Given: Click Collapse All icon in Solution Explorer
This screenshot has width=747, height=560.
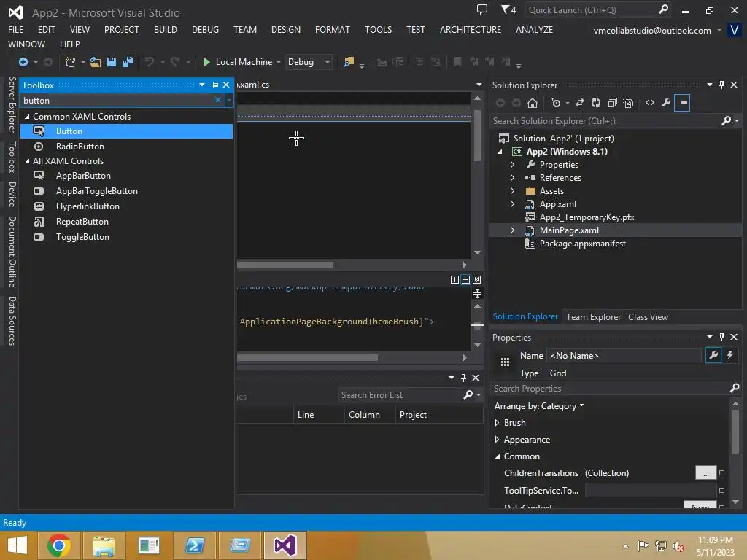Looking at the screenshot, I should click(612, 103).
